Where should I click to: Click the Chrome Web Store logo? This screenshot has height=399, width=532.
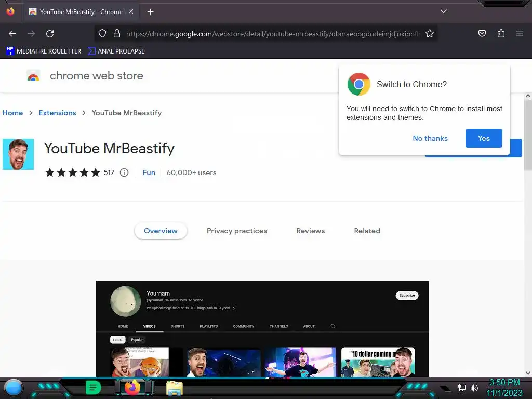coord(33,76)
